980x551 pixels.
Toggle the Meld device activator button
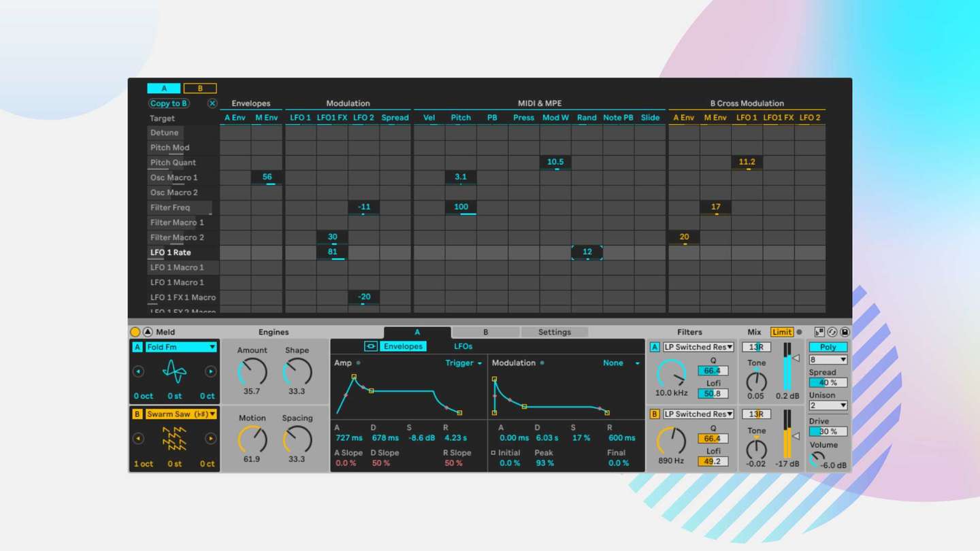[x=135, y=332]
